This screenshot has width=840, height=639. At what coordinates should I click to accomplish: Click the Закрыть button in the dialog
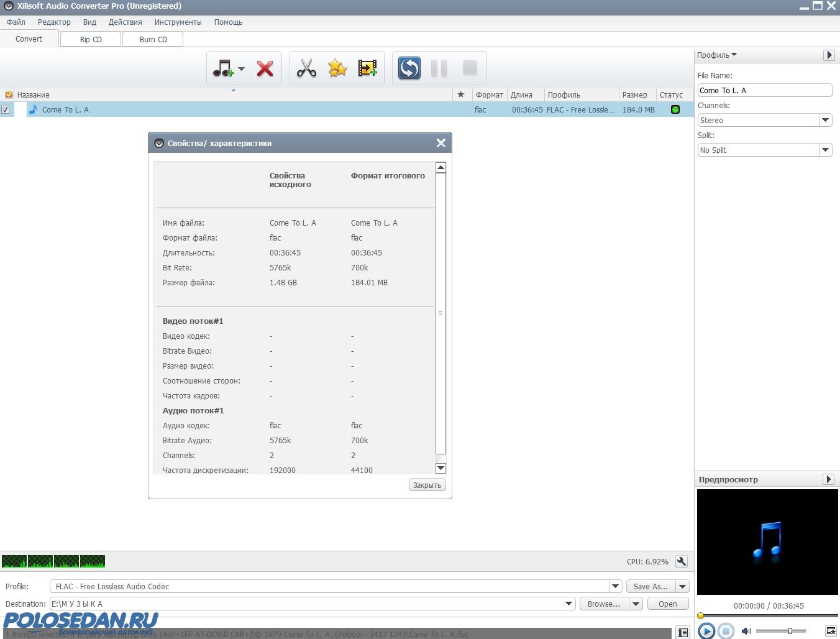[427, 485]
